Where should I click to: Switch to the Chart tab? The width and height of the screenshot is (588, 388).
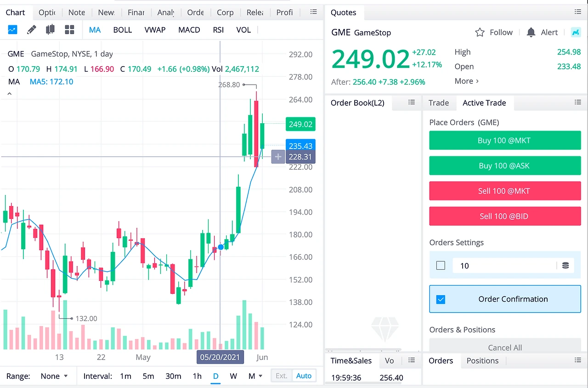15,12
